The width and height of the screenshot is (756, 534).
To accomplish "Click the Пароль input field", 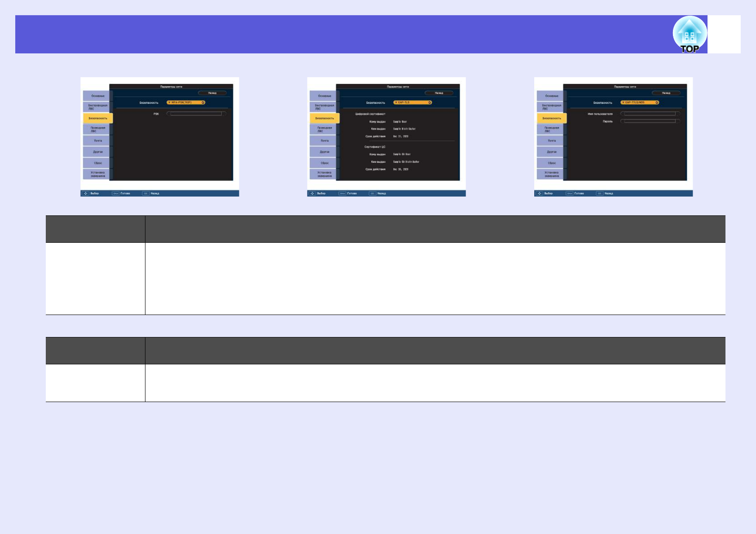I will tap(650, 121).
